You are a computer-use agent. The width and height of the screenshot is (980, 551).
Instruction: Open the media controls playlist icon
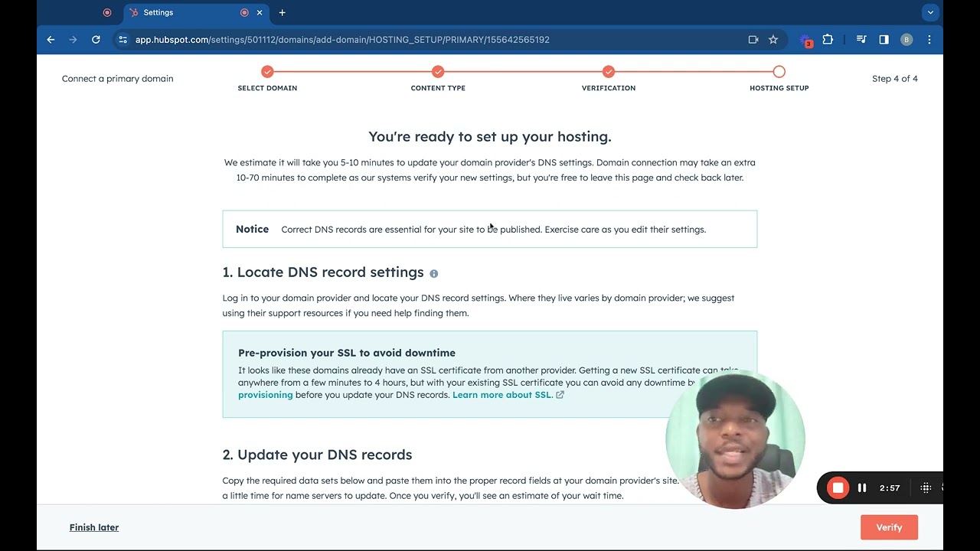pos(861,40)
